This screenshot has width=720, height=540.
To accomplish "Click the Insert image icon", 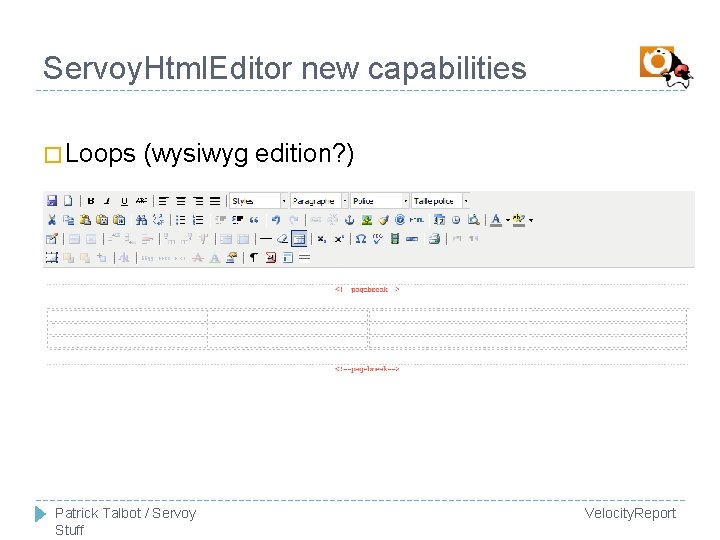I will tap(366, 220).
